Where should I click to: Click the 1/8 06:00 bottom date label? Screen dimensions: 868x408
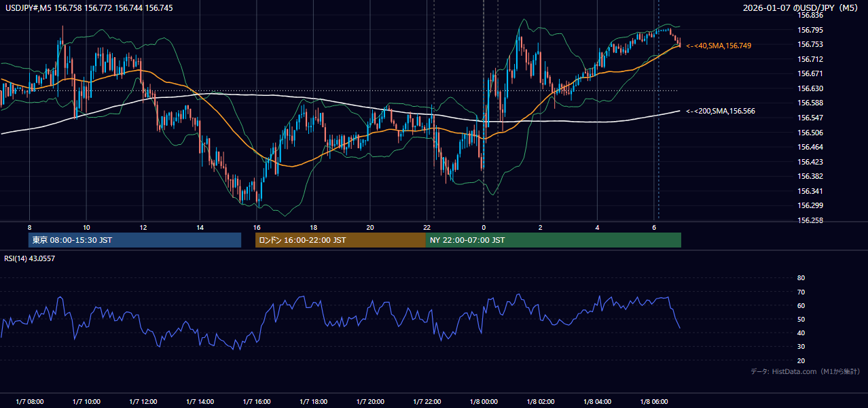pyautogui.click(x=654, y=401)
